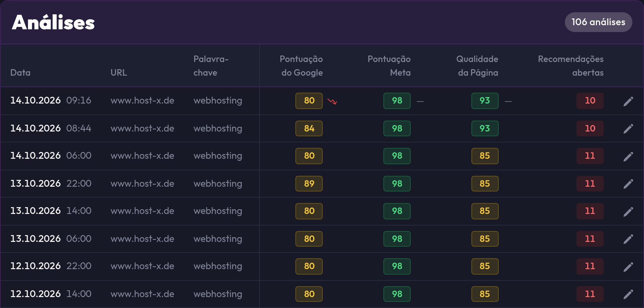The width and height of the screenshot is (644, 308).
Task: Edit the 14.10.2026 09:16 analysis
Action: [x=628, y=101]
